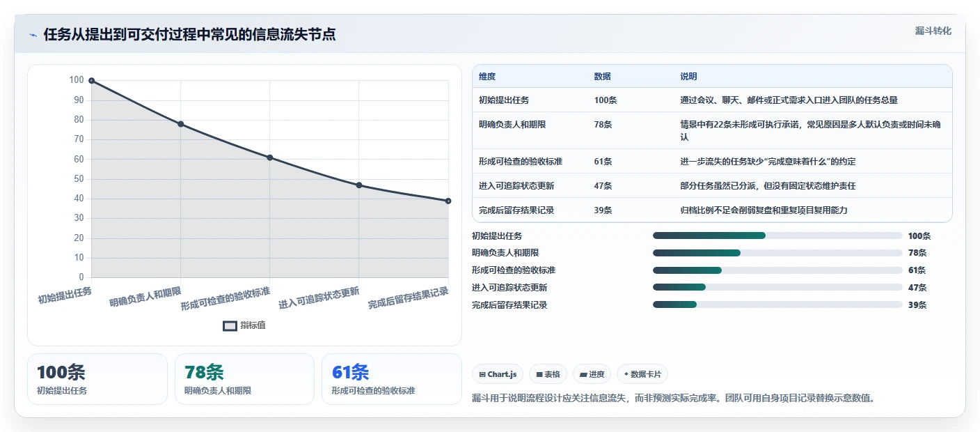Click the 进入可追踪状态更新 progress bar

[777, 287]
